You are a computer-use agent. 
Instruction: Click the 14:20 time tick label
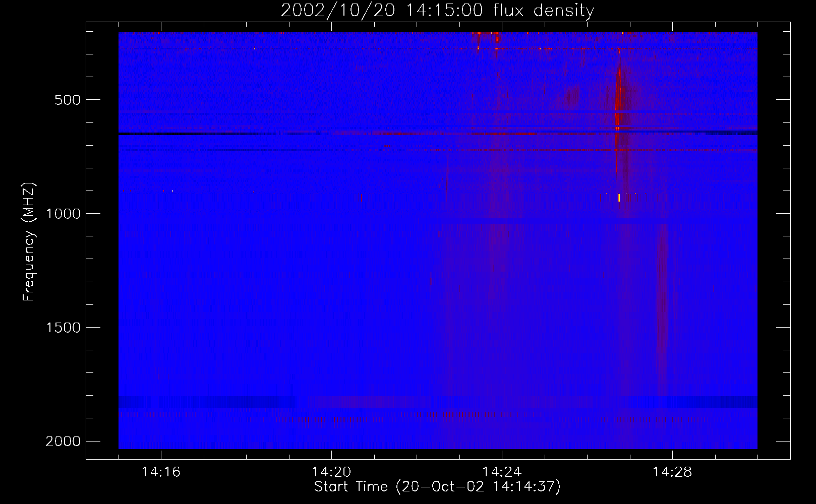point(331,472)
